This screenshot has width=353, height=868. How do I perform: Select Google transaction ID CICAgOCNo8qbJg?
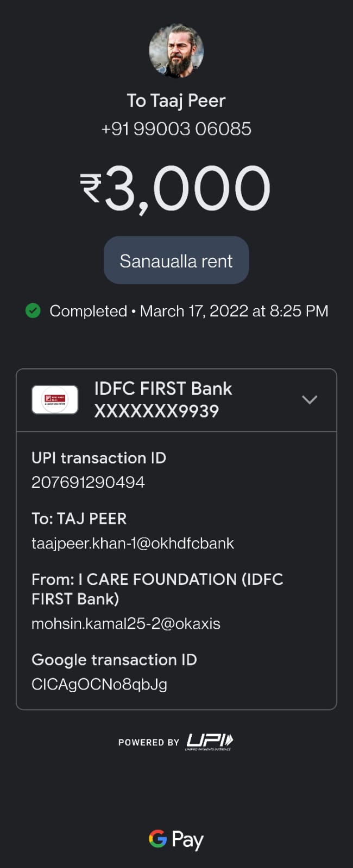pyautogui.click(x=99, y=684)
